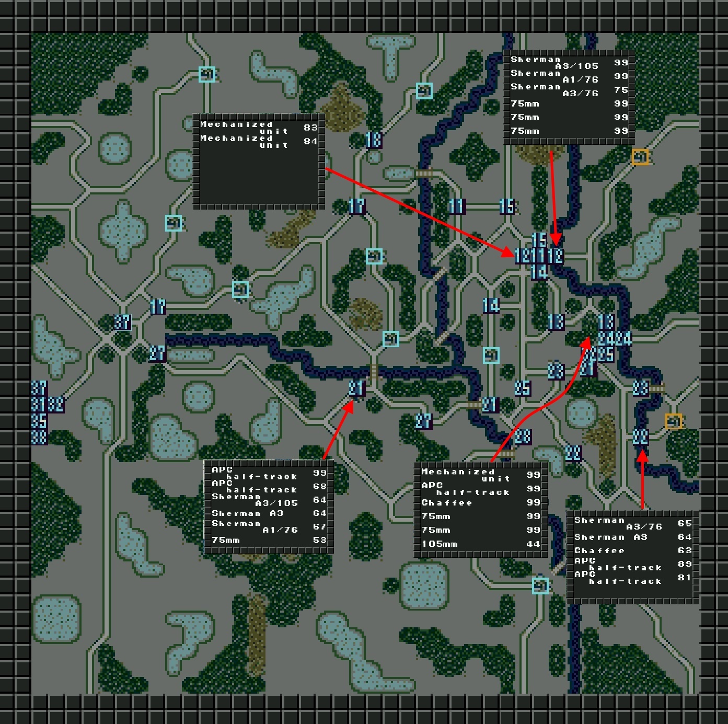Click "Sherman A1/76" row with strength 67
Image resolution: width=728 pixels, height=724 pixels.
point(269,527)
